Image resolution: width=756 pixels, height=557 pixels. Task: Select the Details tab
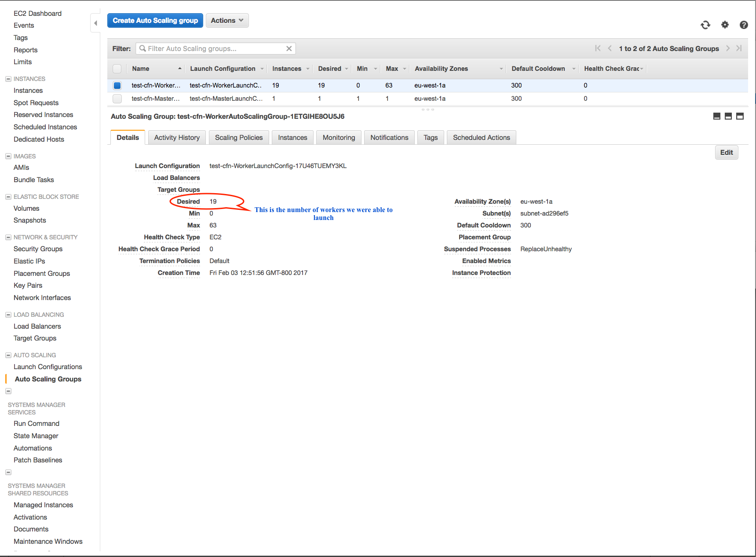128,137
